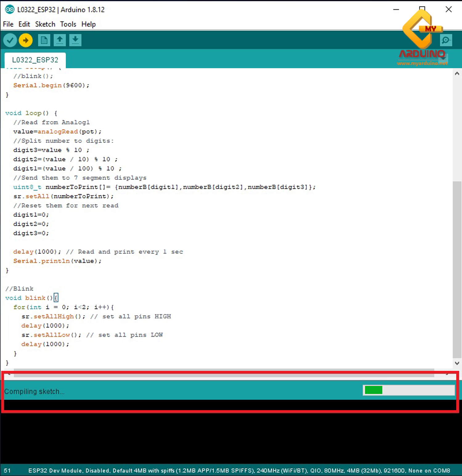462x476 pixels.
Task: Click the scrollbar down arrow
Action: click(x=457, y=363)
